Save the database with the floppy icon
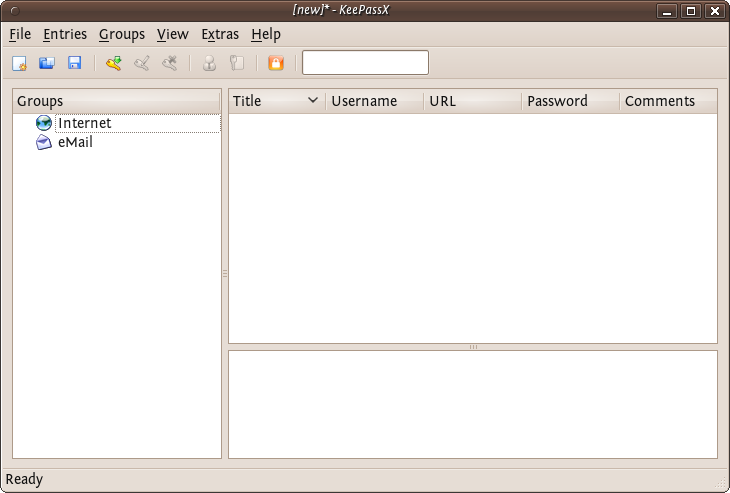 pos(74,63)
